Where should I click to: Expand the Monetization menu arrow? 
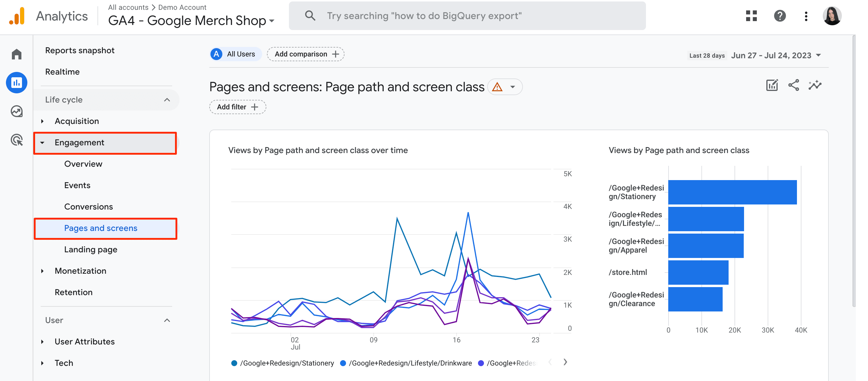pos(43,271)
